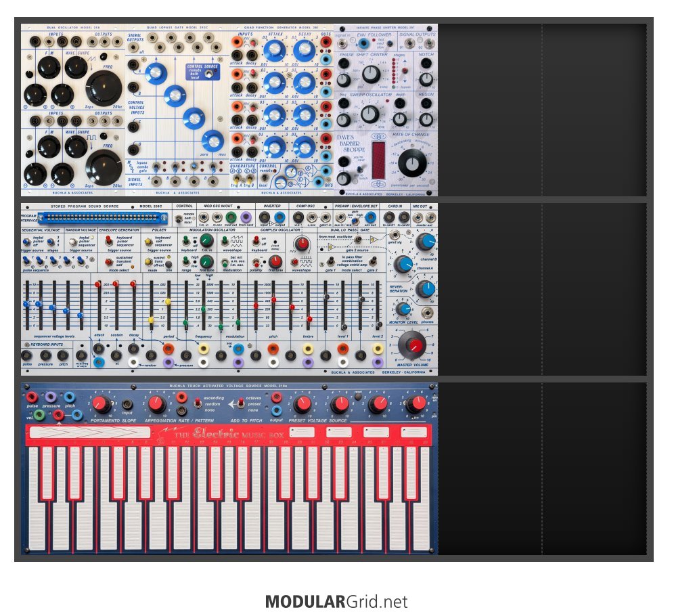
Task: Click the red Complex Oscillator waveshape knob
Action: click(x=302, y=244)
